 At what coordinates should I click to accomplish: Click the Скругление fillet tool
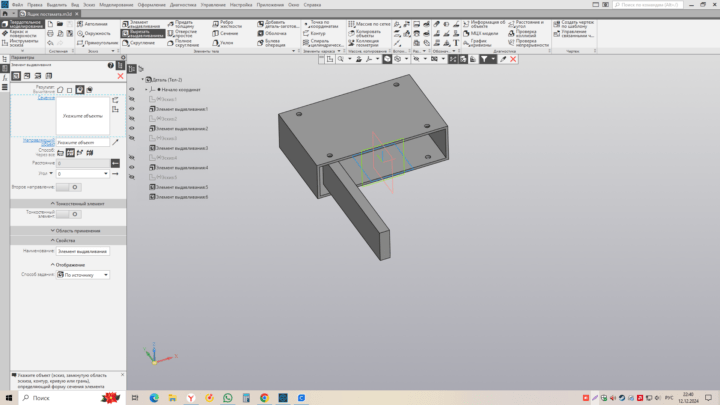point(141,43)
